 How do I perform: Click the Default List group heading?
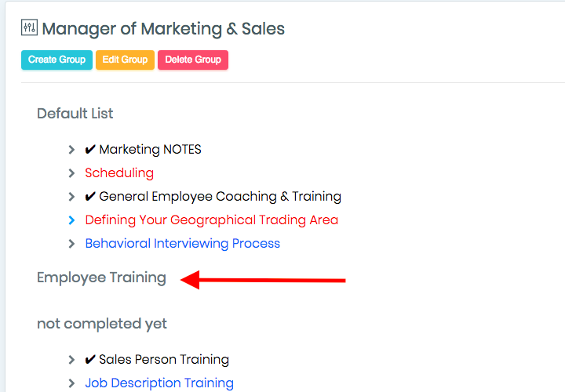(75, 114)
